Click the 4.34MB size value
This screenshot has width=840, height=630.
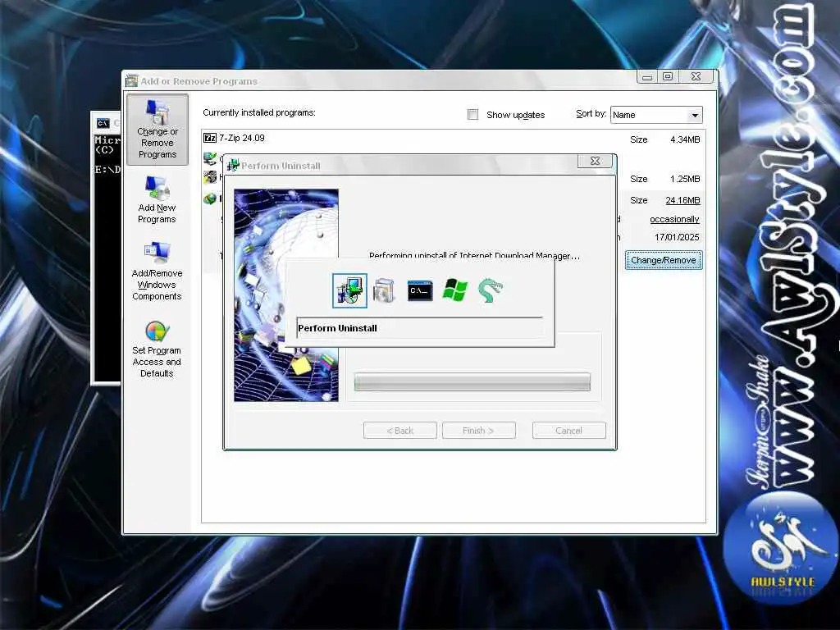pos(685,139)
